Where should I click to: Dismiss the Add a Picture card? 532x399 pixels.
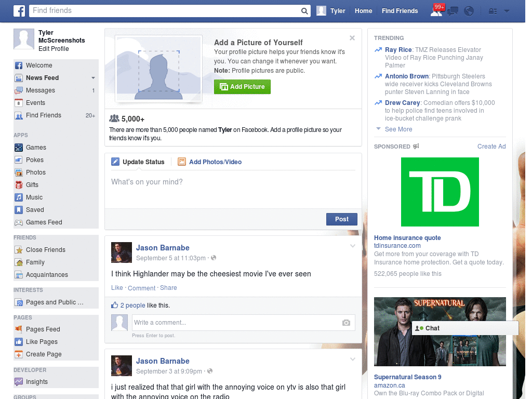[352, 38]
